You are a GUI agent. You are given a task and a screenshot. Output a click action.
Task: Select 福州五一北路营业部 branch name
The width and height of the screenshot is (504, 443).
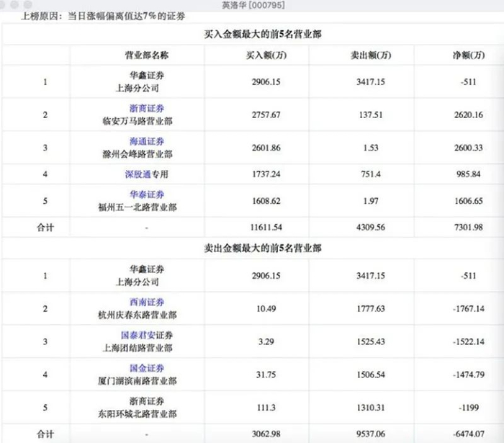tap(138, 207)
